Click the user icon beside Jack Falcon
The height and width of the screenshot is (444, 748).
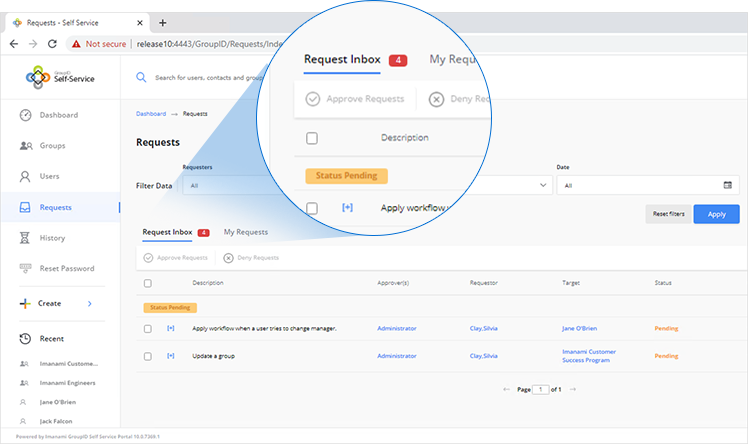pyautogui.click(x=23, y=421)
